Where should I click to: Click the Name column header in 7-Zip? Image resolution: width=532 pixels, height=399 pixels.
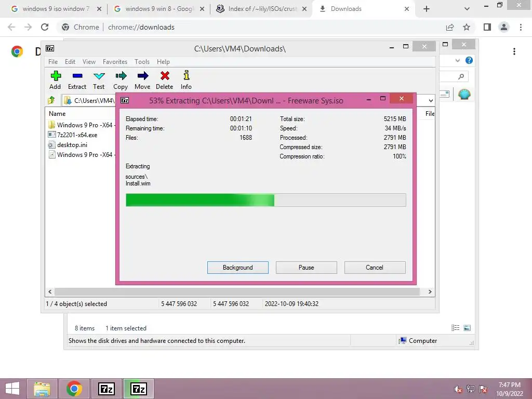tap(57, 114)
